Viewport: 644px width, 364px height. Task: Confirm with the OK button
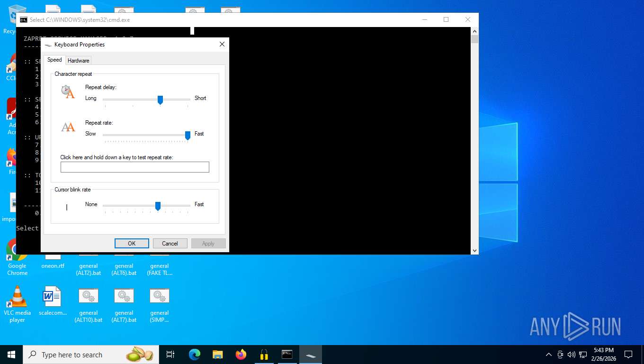point(132,243)
